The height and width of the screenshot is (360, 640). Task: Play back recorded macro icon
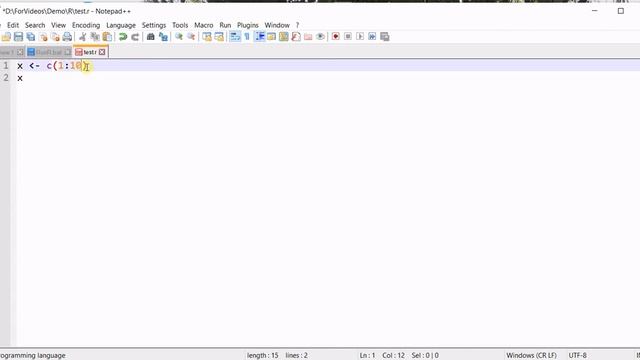[x=360, y=37]
